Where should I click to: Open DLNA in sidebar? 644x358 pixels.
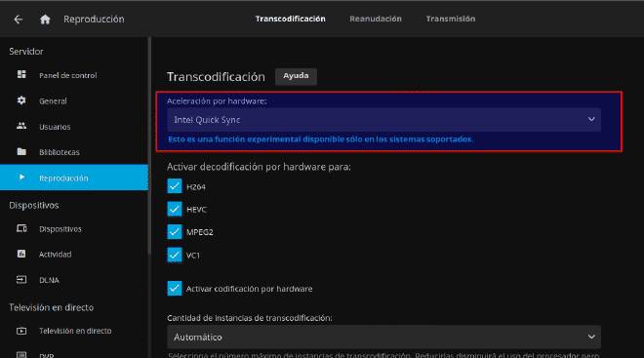(x=74, y=280)
